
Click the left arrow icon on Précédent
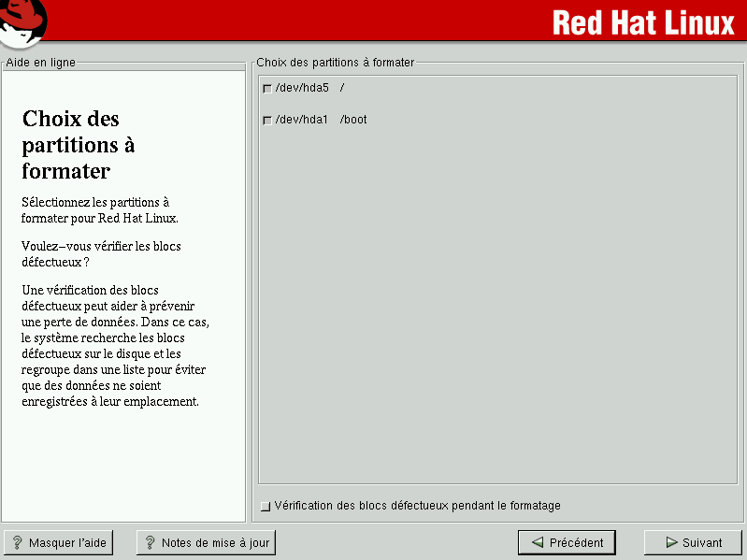click(x=537, y=542)
